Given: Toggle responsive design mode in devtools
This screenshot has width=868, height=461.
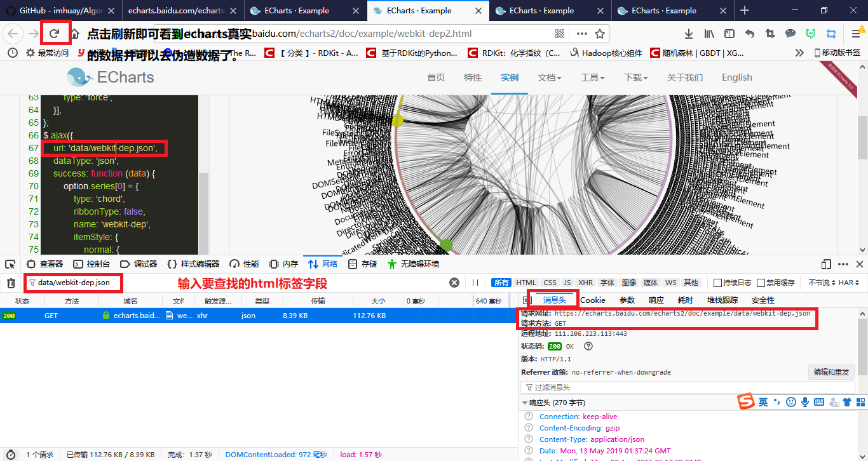Looking at the screenshot, I should [x=825, y=264].
